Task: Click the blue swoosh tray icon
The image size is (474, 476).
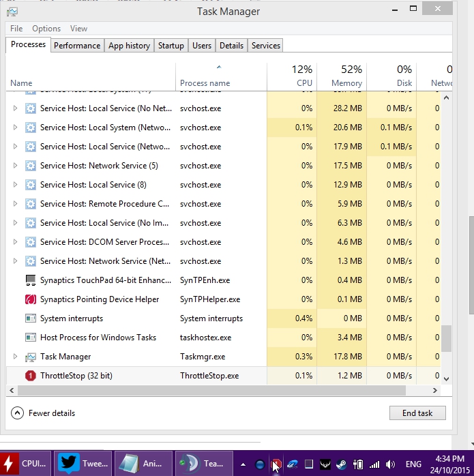Action: 293,464
